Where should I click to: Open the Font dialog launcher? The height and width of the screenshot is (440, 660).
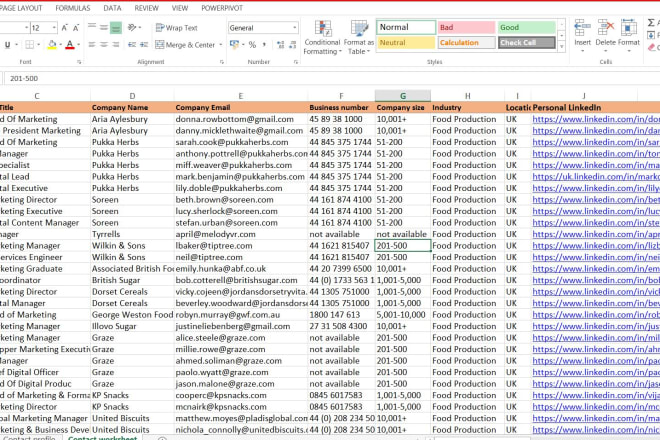[x=79, y=62]
